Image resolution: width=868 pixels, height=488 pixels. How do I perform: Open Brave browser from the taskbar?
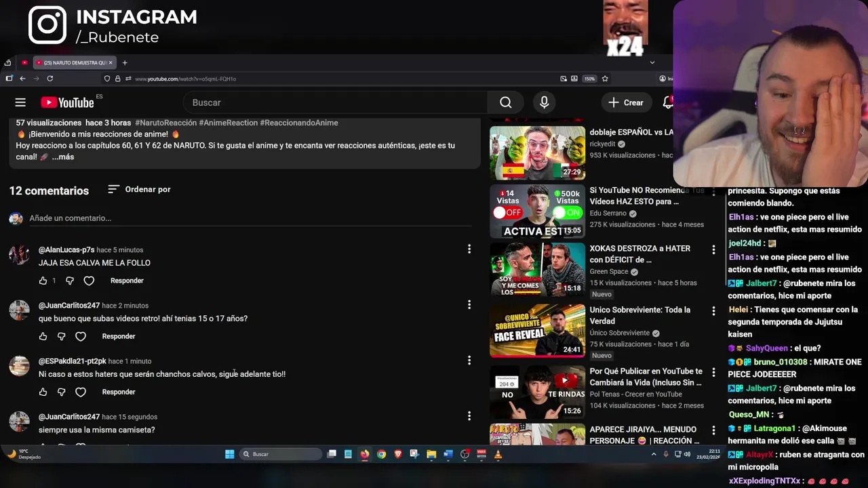click(398, 454)
